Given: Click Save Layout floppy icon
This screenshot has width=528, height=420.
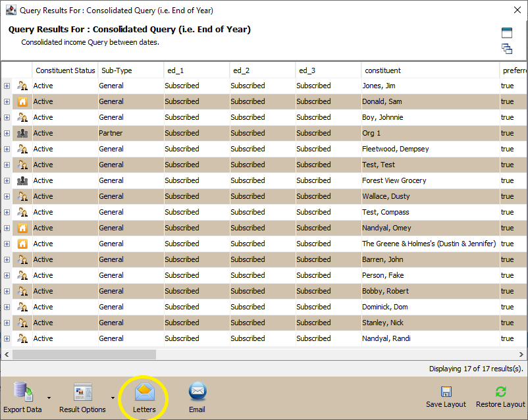Looking at the screenshot, I should point(446,392).
